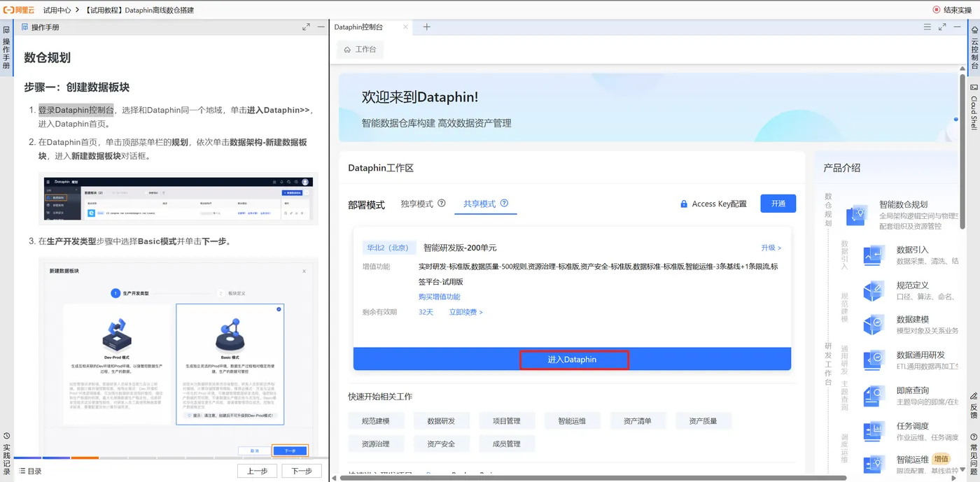Open 资产质量 quick start item
980x482 pixels.
pos(703,421)
